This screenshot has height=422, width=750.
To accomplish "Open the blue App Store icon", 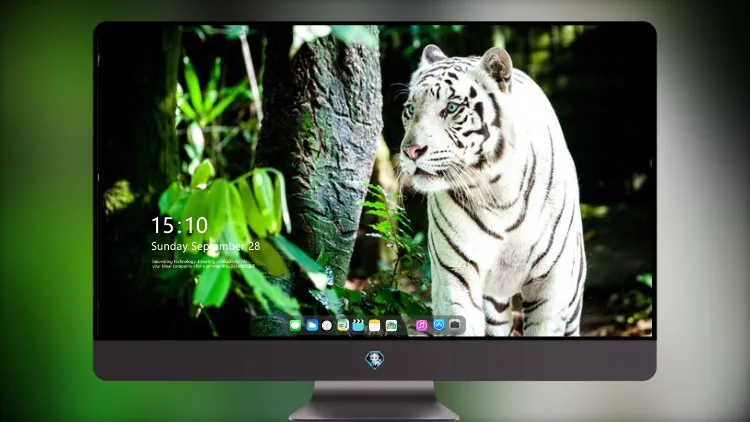I will tap(439, 325).
